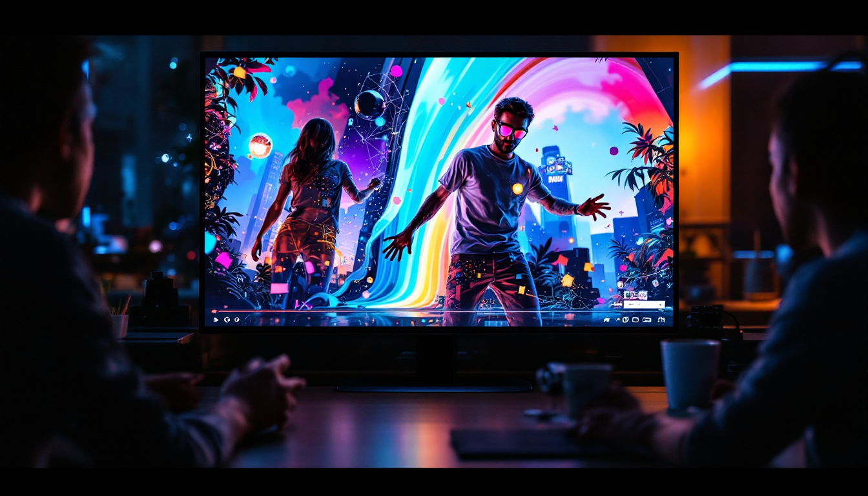868x496 pixels.
Task: Toggle the rounded rectangle view icon
Action: (x=635, y=320)
